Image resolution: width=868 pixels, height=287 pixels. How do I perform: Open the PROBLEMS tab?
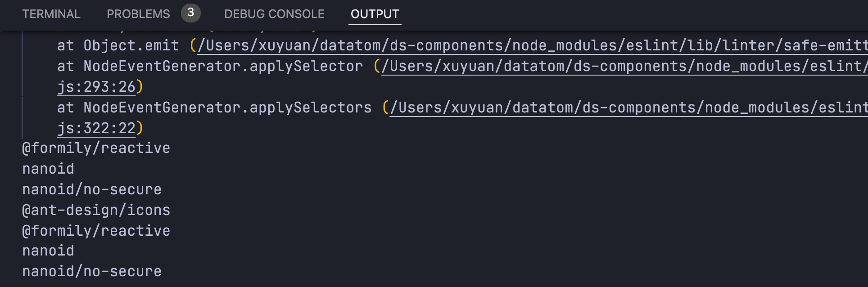pos(138,14)
